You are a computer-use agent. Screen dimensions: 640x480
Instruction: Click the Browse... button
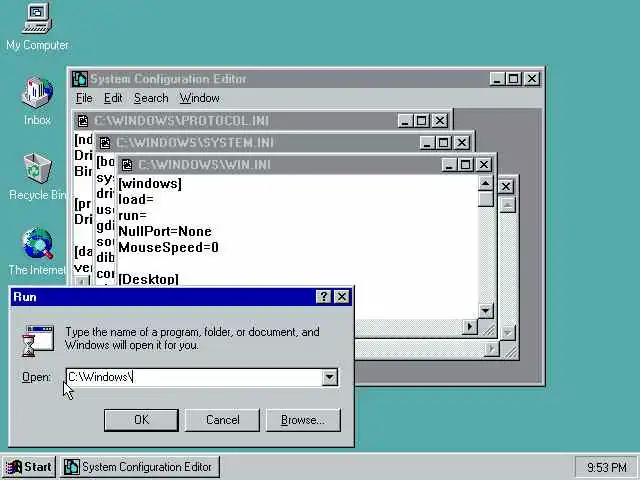(x=303, y=420)
